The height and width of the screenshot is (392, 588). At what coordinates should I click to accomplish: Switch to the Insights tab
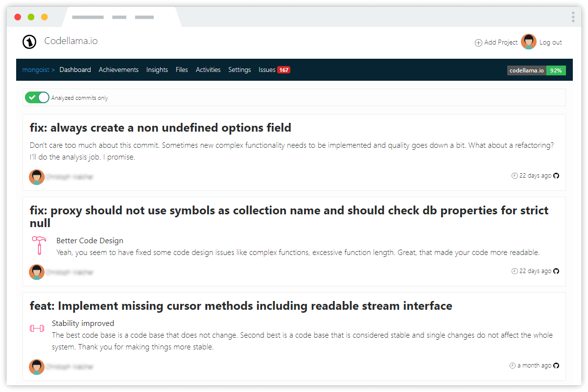(157, 70)
